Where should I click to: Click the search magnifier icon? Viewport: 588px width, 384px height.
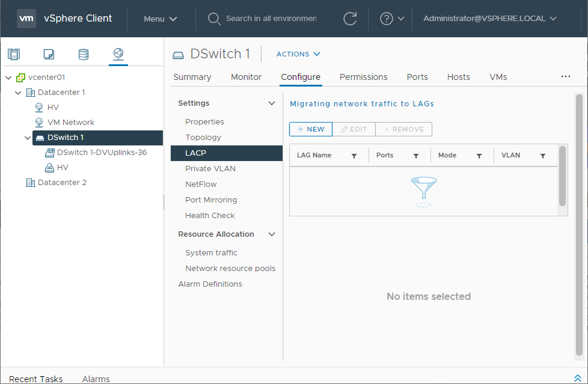[x=214, y=19]
